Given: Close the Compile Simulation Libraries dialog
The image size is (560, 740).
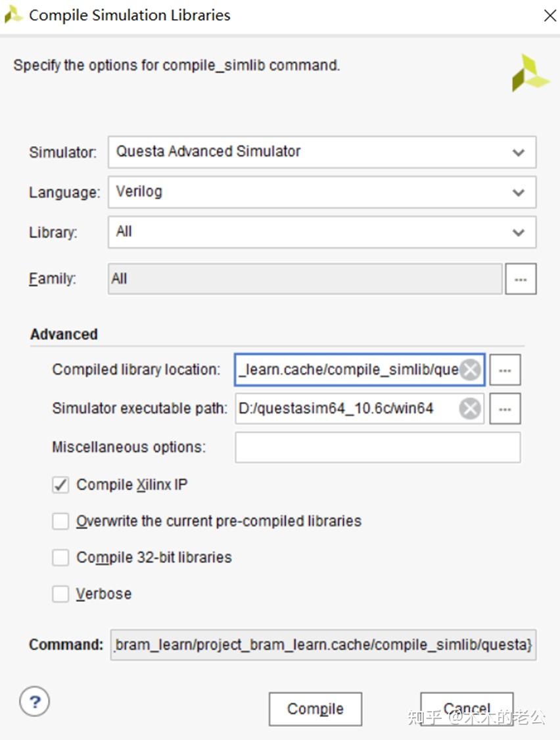Looking at the screenshot, I should pyautogui.click(x=549, y=15).
